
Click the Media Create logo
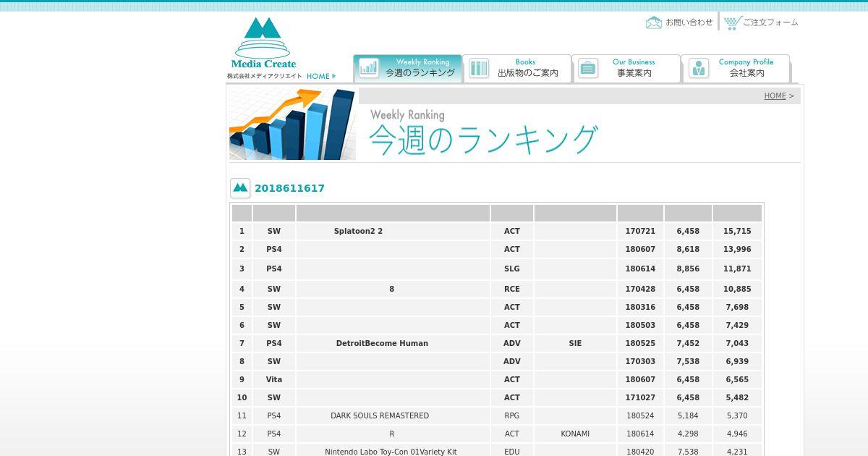click(x=263, y=43)
